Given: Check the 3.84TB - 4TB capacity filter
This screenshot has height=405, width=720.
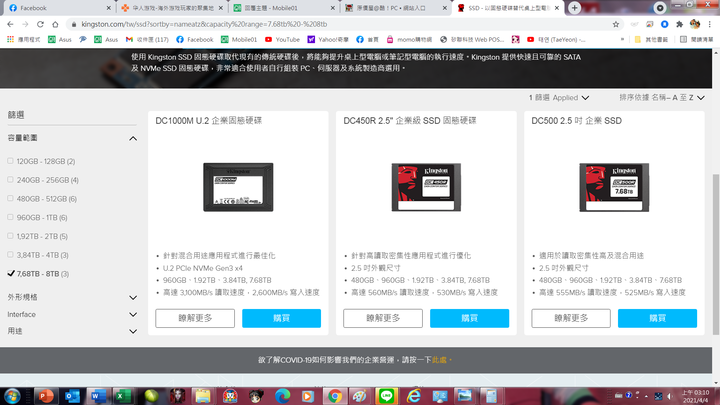Looking at the screenshot, I should 10,255.
